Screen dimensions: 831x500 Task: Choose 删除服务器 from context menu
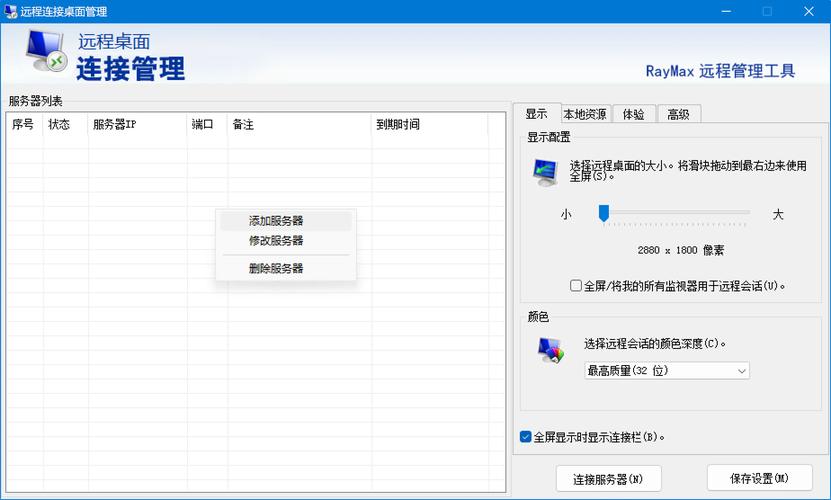coord(286,268)
